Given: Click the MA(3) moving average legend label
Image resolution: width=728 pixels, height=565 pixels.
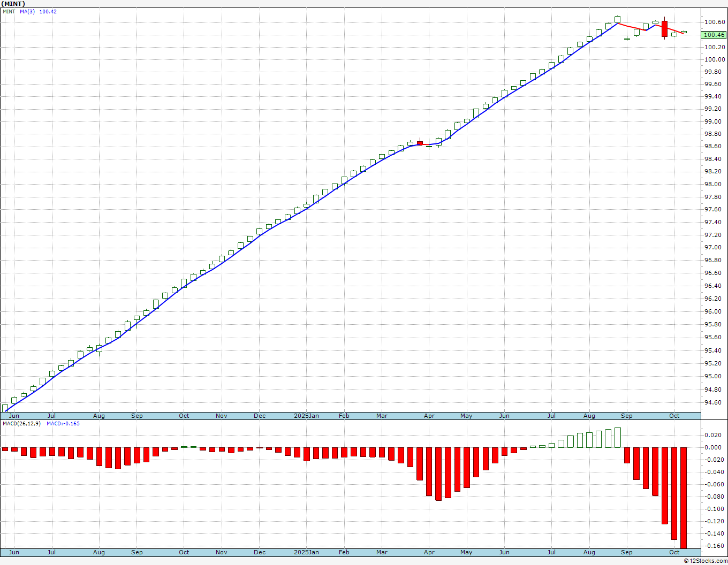Looking at the screenshot, I should pyautogui.click(x=27, y=11).
